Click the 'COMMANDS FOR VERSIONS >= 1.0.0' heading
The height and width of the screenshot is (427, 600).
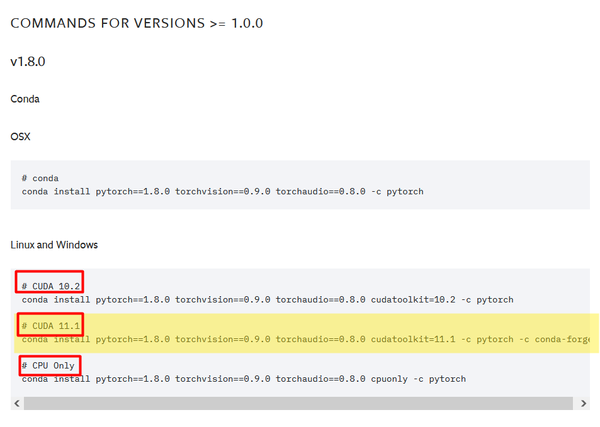tap(137, 23)
